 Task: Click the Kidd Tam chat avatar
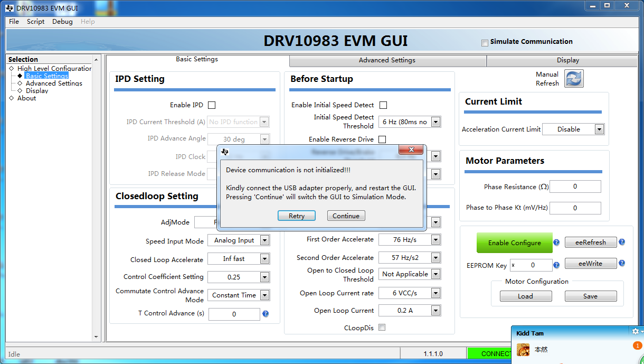(523, 350)
